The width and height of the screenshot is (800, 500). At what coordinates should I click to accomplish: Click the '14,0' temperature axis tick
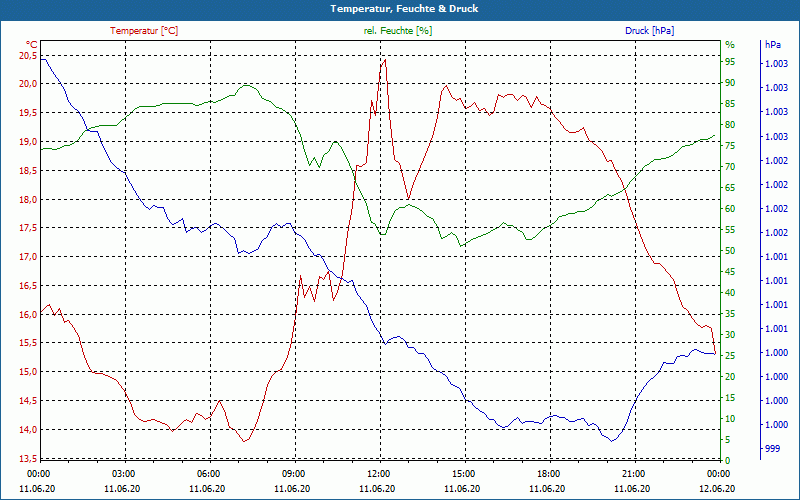pyautogui.click(x=29, y=430)
